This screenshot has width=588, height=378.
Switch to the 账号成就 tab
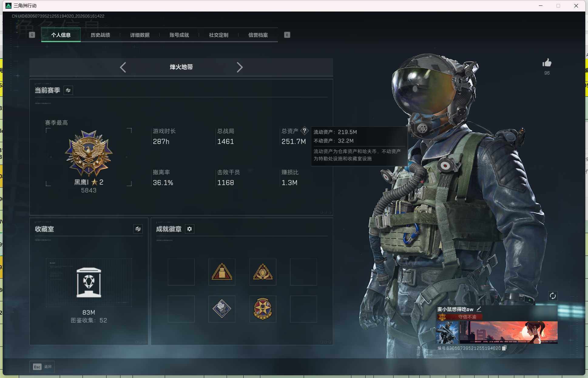pyautogui.click(x=179, y=35)
